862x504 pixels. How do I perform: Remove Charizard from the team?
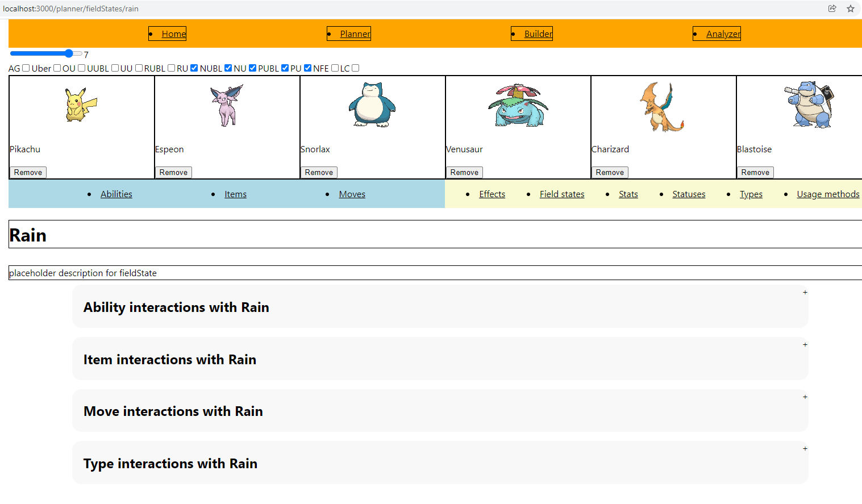(x=610, y=172)
